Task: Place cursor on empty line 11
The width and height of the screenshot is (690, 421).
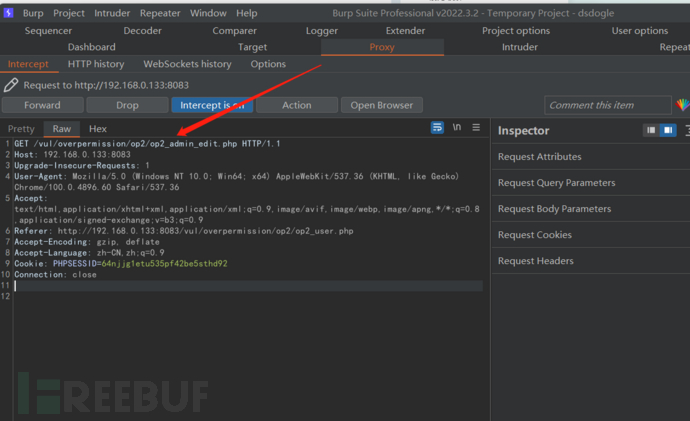Action: pyautogui.click(x=248, y=286)
